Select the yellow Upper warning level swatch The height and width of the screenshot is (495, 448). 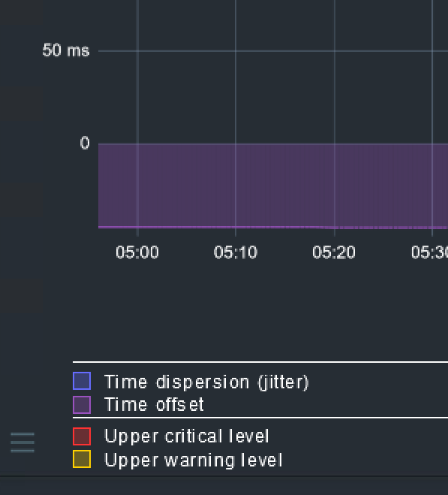(82, 459)
